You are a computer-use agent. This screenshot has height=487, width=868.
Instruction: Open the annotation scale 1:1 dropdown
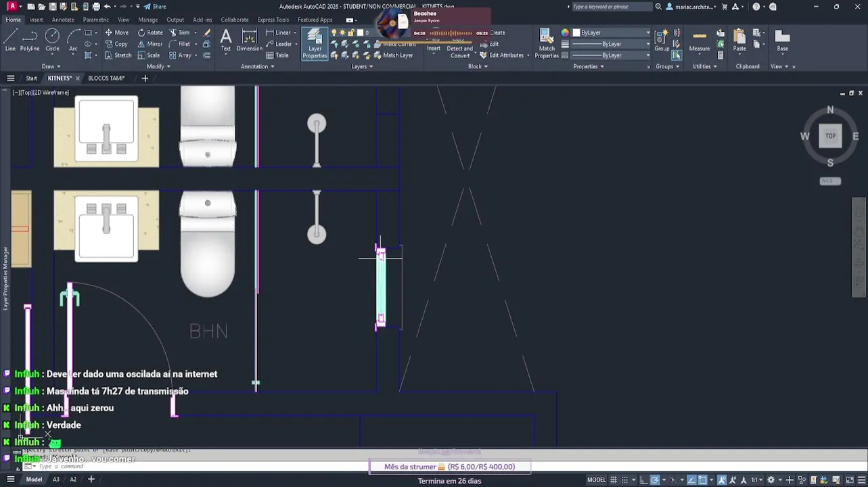[757, 480]
